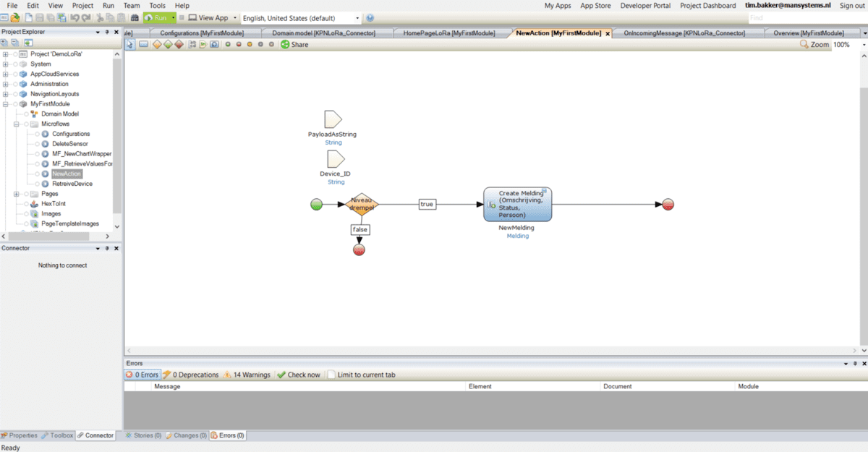Viewport: 868px width, 452px height.
Task: Click the Zoom magnifier button
Action: 814,44
